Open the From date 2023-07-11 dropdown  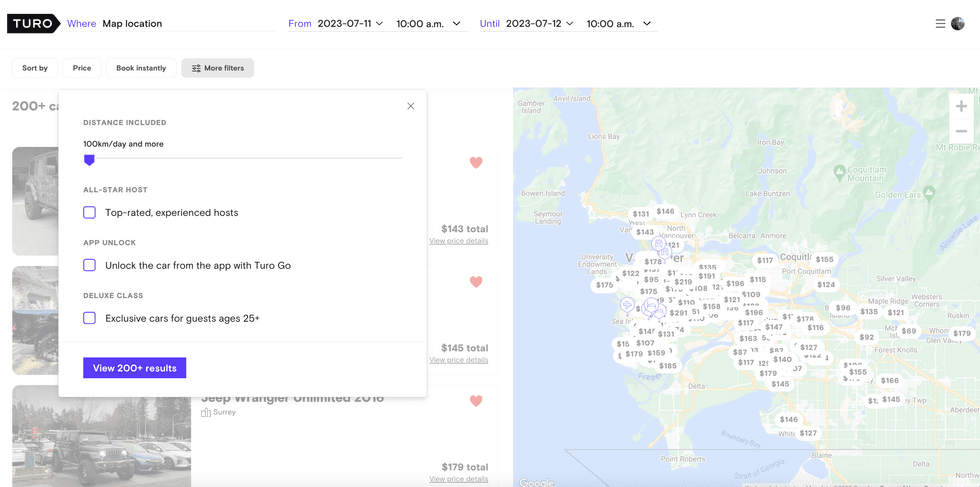350,24
